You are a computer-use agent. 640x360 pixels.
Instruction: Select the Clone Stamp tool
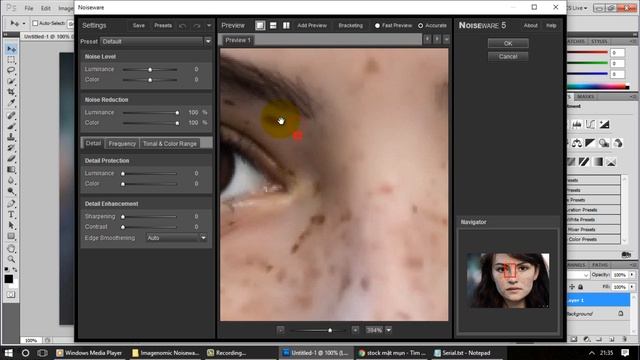pos(11,137)
